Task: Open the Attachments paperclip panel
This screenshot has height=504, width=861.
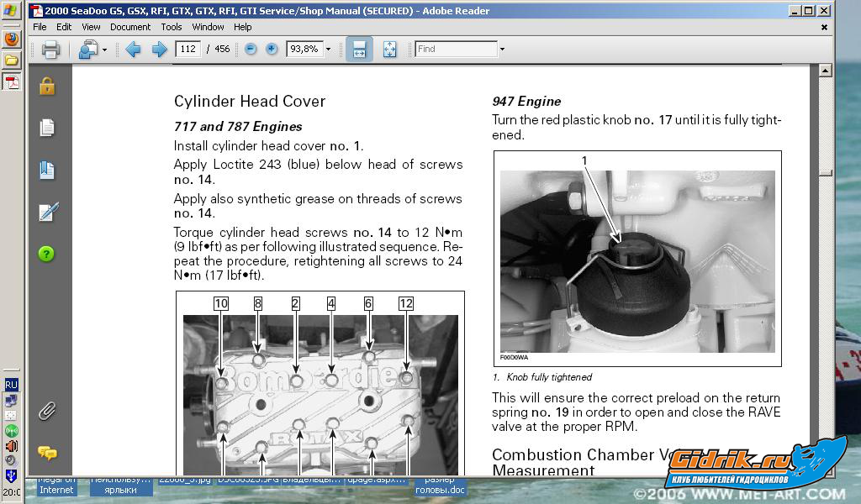Action: click(47, 412)
